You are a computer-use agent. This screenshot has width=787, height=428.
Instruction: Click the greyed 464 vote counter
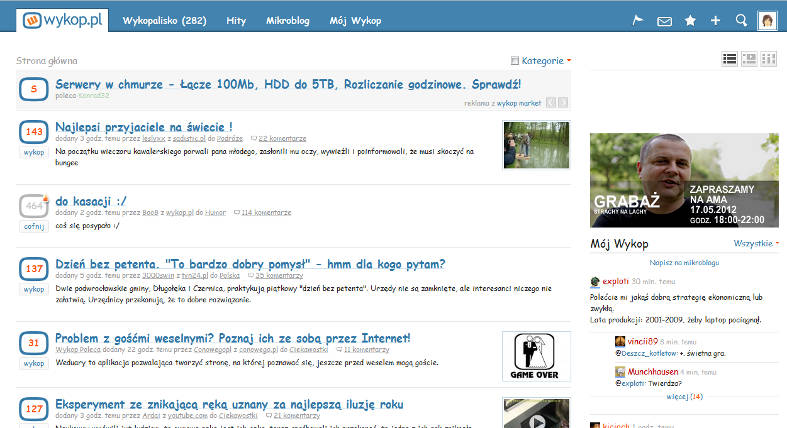pyautogui.click(x=34, y=206)
